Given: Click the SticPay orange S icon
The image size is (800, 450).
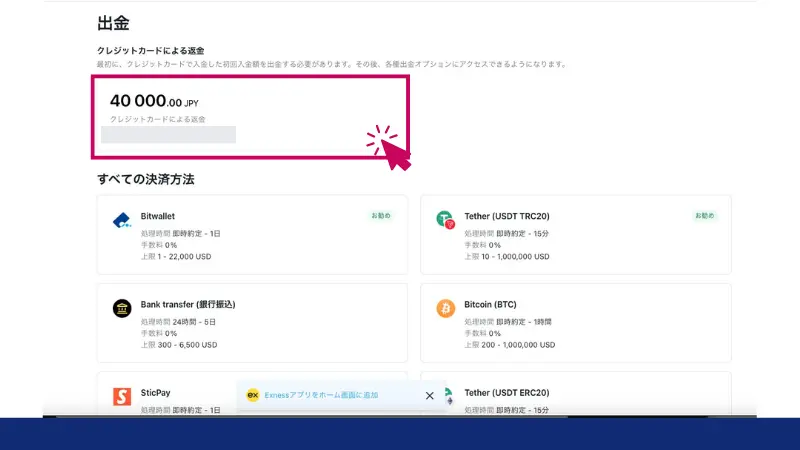Looking at the screenshot, I should [122, 396].
